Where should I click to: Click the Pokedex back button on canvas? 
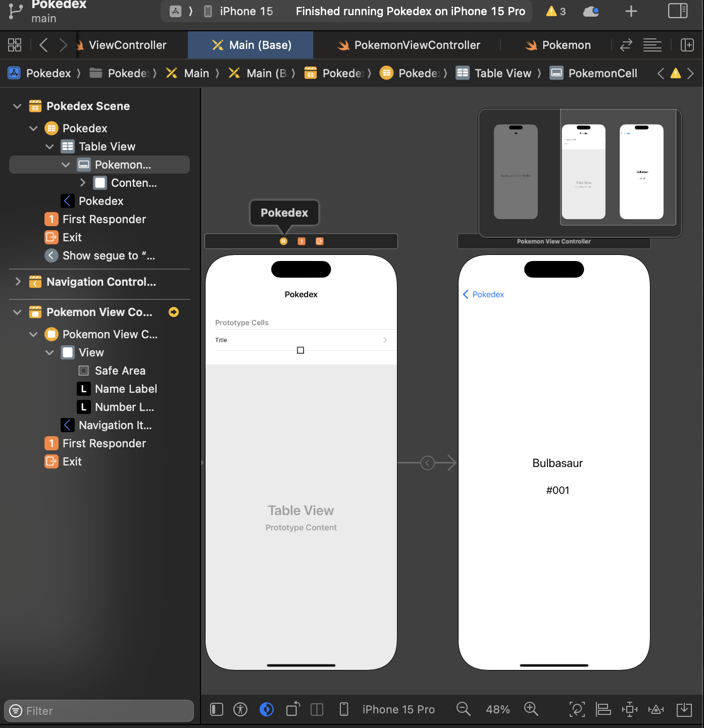click(x=484, y=294)
